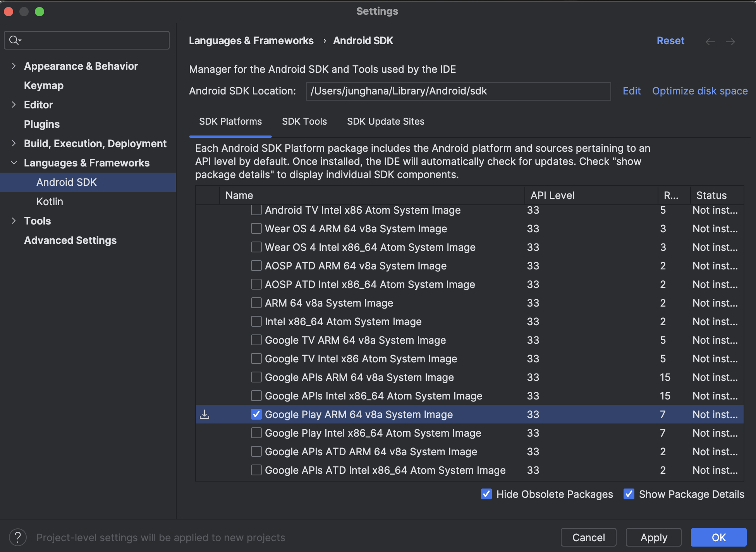Click Optimize disk space link
Screen dimensions: 756x552
pos(700,91)
